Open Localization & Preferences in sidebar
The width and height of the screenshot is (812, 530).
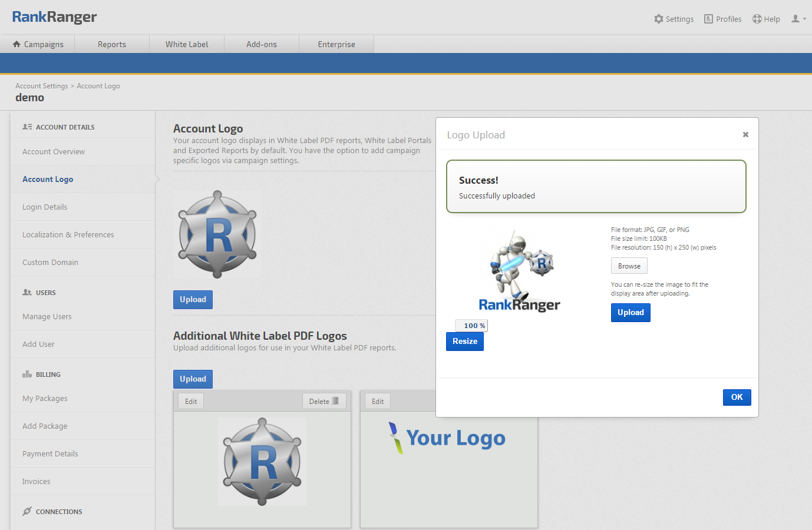tap(68, 234)
